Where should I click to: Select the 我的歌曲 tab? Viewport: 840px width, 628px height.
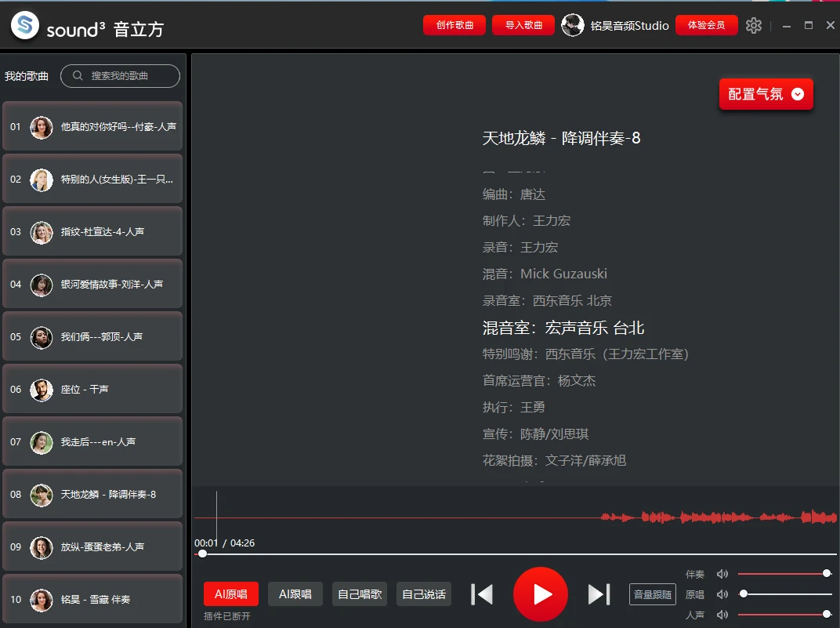pos(27,76)
